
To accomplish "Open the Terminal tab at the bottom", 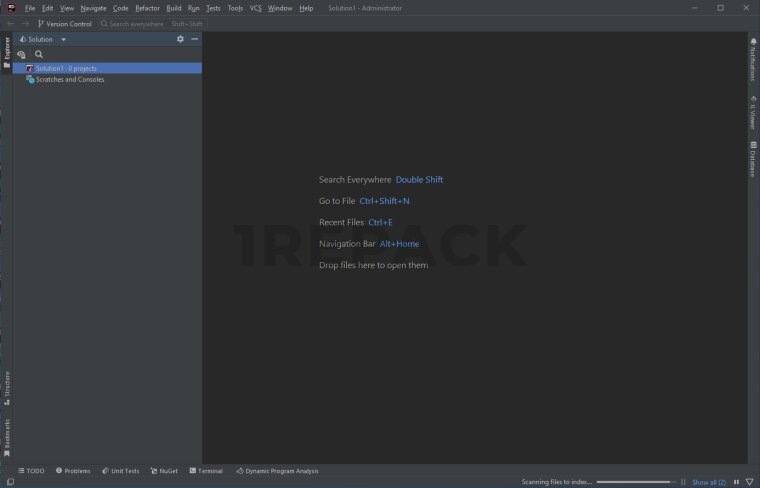I will [205, 470].
